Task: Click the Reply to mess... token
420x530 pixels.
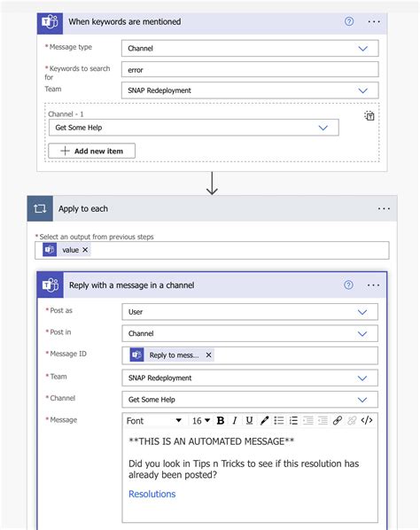Action: 172,355
